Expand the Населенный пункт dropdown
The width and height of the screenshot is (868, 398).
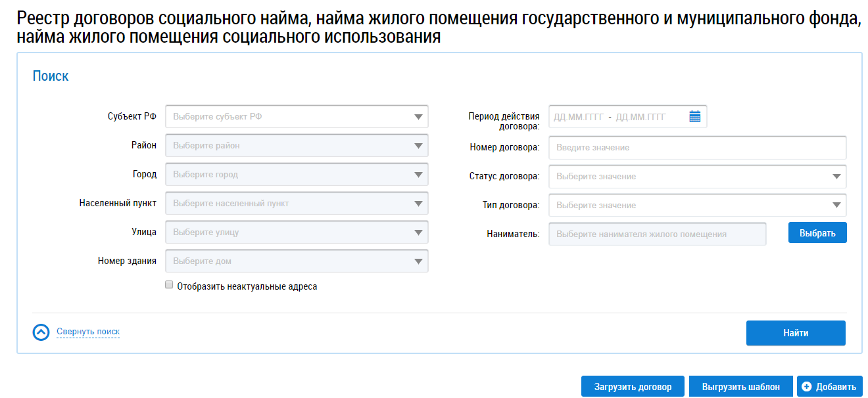[x=297, y=204]
